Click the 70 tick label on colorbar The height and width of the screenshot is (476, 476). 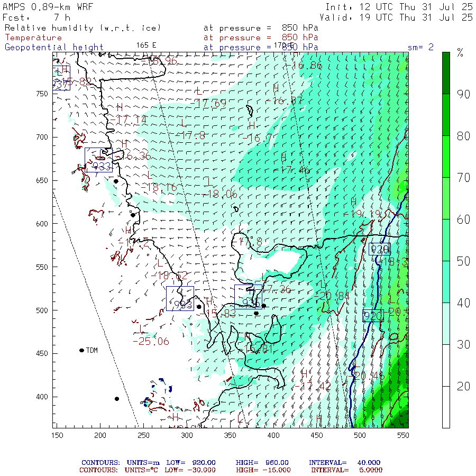click(463, 178)
